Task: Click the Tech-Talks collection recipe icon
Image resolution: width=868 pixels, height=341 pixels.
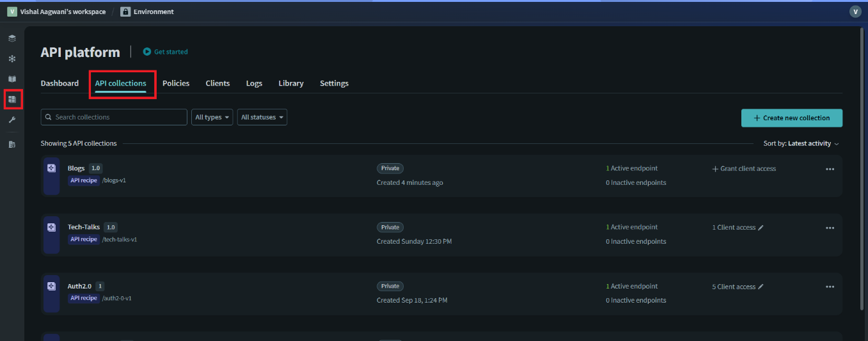Action: click(52, 227)
